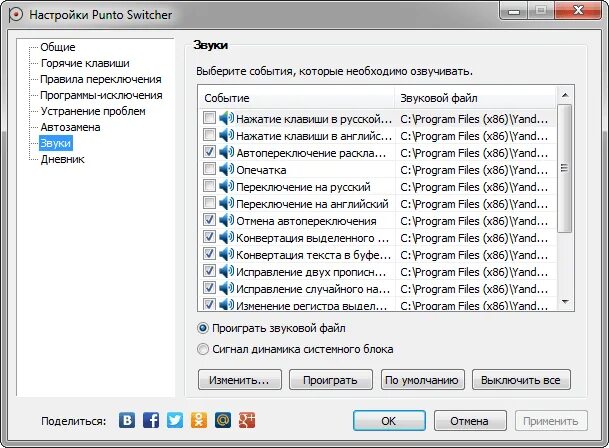Click speaker icon of Переключение на английский row
Image resolution: width=609 pixels, height=448 pixels.
pyautogui.click(x=226, y=204)
